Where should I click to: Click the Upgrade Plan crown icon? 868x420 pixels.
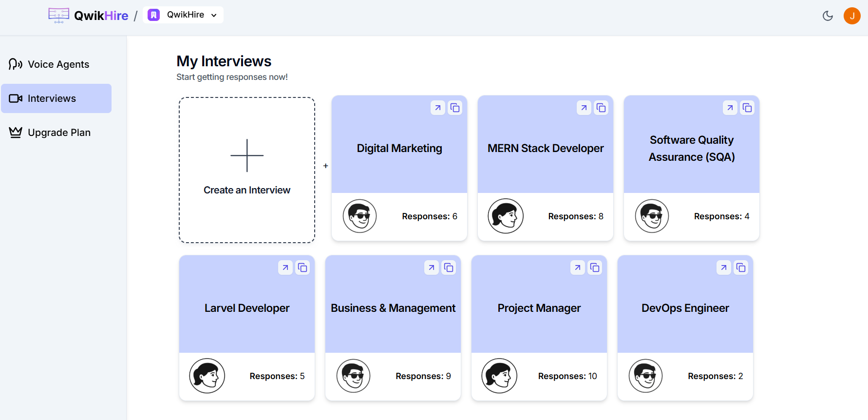16,133
